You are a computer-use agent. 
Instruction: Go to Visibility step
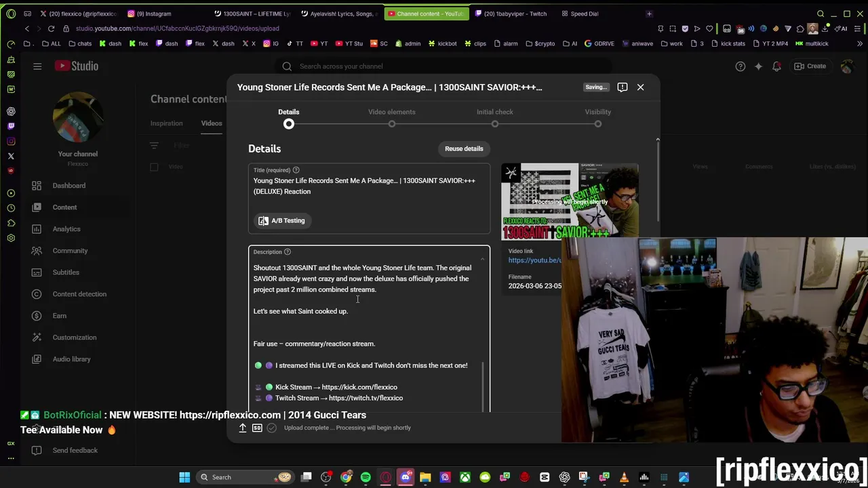pos(597,112)
